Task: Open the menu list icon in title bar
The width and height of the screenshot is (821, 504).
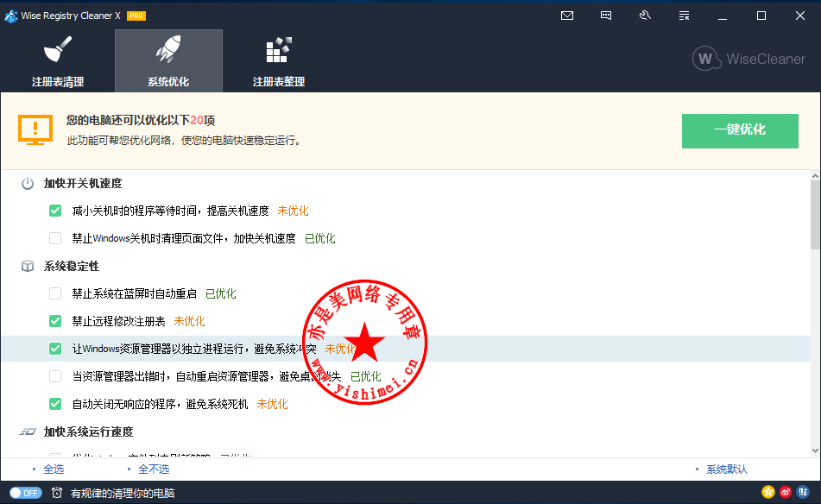Action: 684,16
